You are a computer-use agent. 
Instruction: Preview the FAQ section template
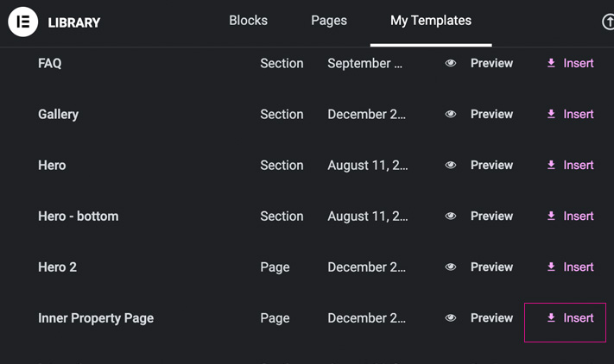491,63
